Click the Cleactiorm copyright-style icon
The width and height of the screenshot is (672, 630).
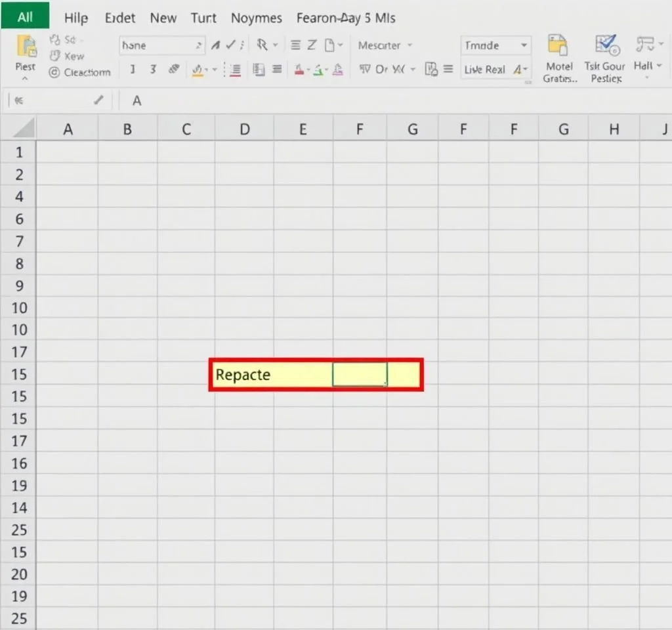pyautogui.click(x=54, y=73)
